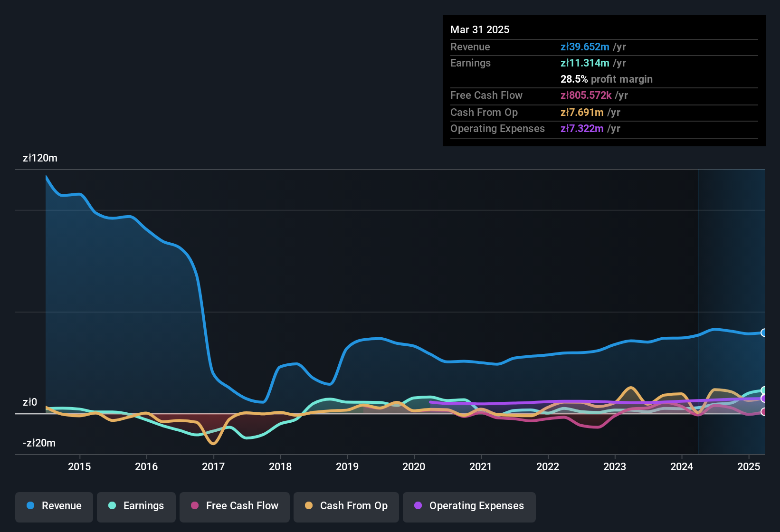Select the blue Revenue legend dot
The width and height of the screenshot is (780, 532).
[30, 506]
